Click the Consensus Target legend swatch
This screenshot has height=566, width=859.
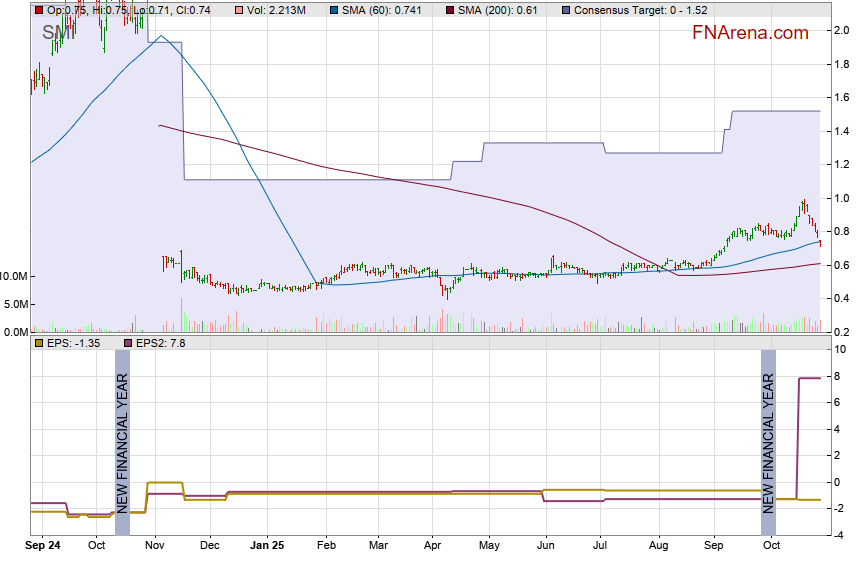[567, 9]
